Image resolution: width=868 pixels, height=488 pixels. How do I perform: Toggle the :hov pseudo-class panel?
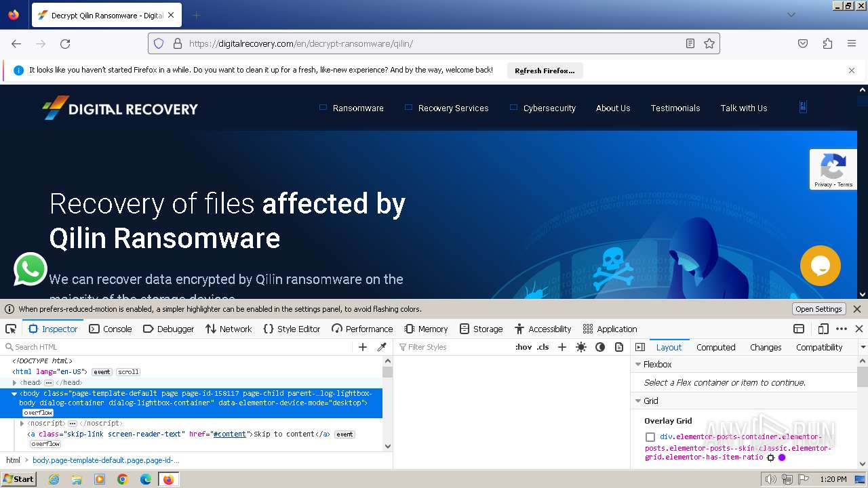point(524,347)
